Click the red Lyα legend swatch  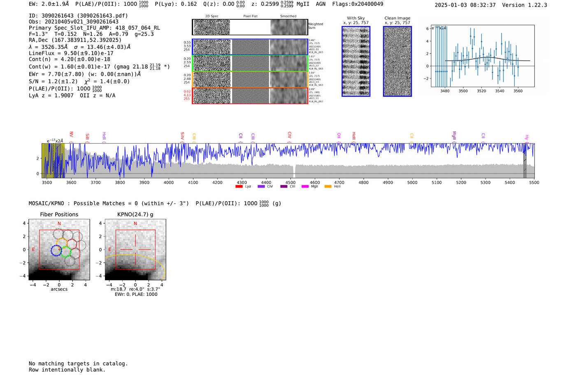239,186
